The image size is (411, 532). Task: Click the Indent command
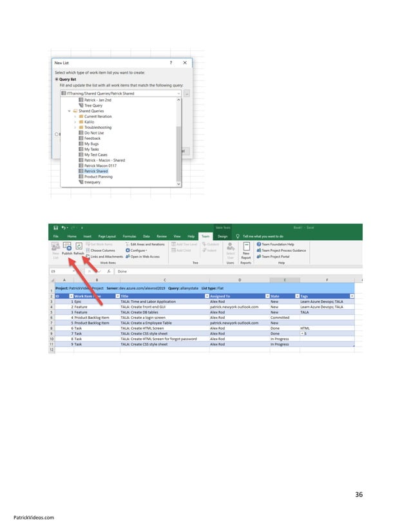coord(209,251)
